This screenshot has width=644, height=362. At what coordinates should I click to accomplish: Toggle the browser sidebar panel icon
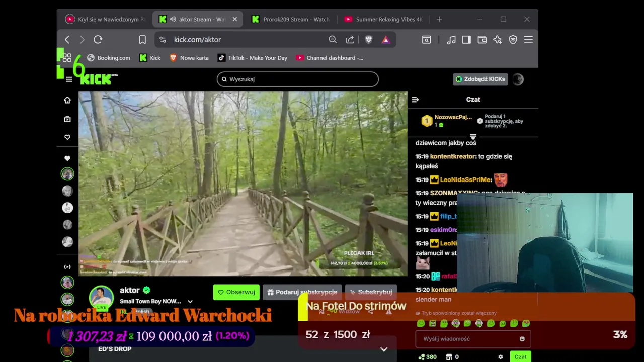point(466,40)
